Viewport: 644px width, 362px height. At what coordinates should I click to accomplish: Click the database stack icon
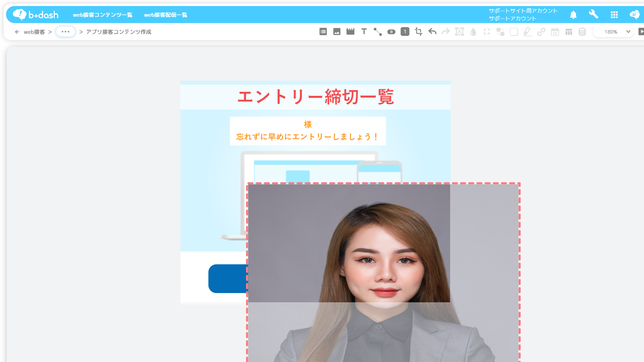coord(582,32)
